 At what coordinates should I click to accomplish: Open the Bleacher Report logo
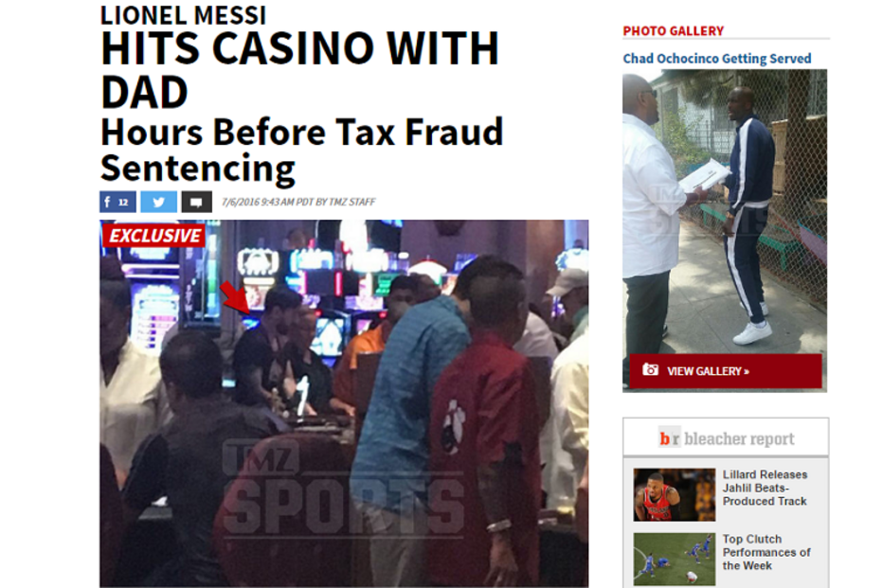pos(727,438)
